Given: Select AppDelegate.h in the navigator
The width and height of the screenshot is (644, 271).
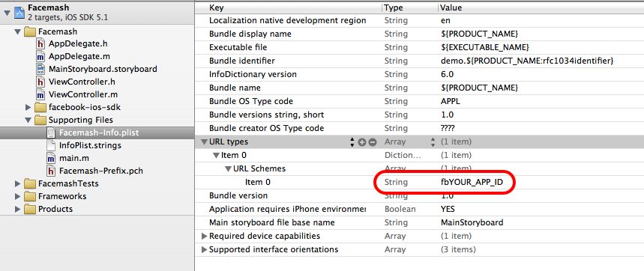Looking at the screenshot, I should point(78,44).
